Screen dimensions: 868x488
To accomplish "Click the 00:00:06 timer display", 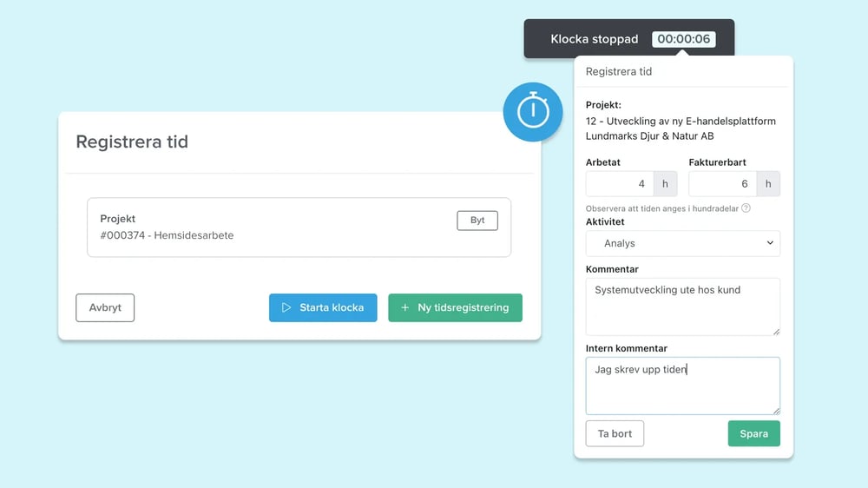I will [x=684, y=39].
